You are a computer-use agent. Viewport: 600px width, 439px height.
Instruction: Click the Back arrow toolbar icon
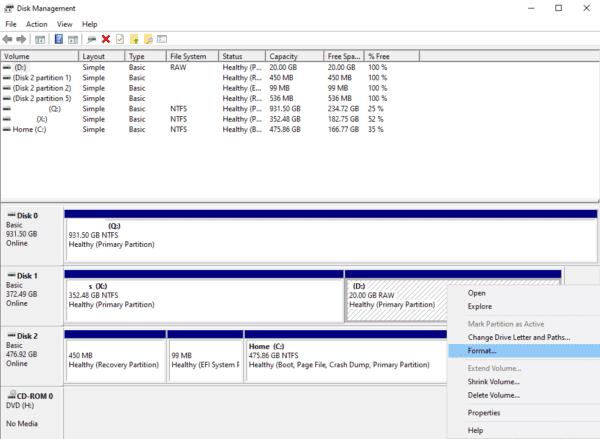click(x=7, y=39)
